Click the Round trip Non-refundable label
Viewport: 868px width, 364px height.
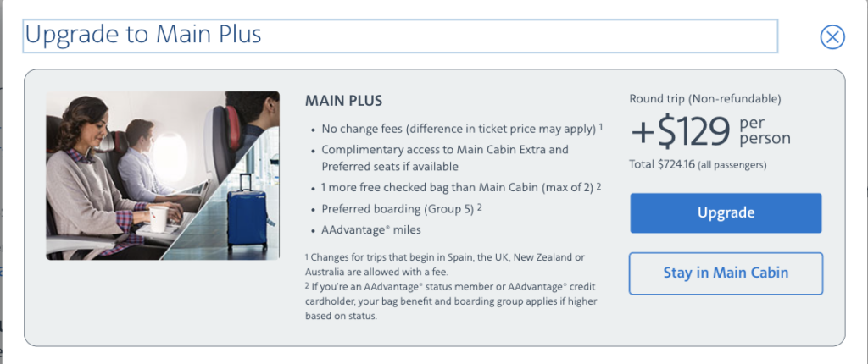[x=704, y=99]
